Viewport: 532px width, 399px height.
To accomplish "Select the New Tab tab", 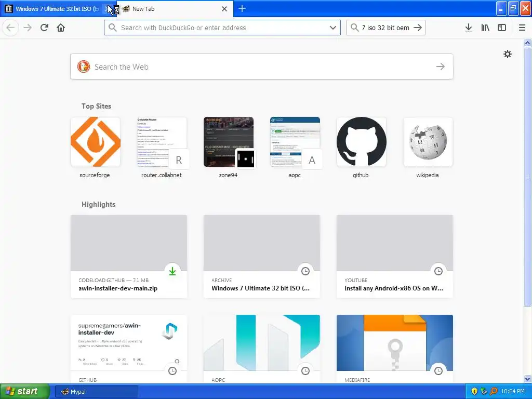I will 175,9.
